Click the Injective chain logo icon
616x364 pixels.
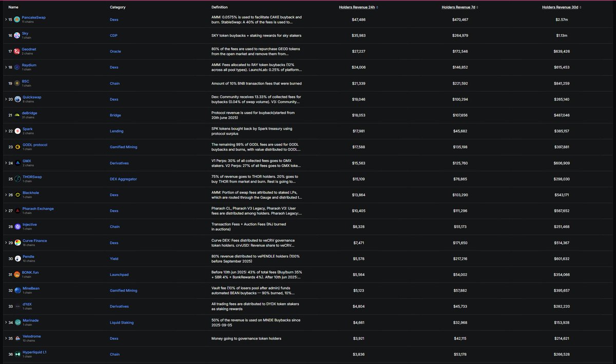coord(17,227)
